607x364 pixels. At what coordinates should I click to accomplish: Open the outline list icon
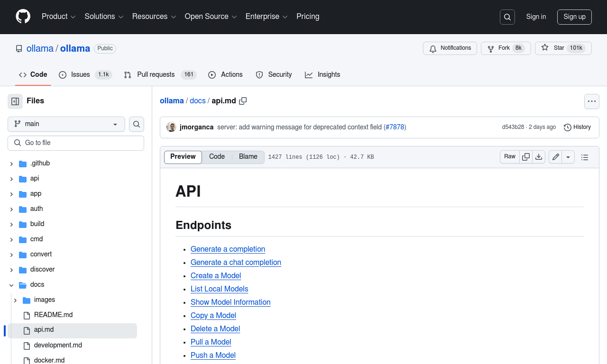pyautogui.click(x=585, y=157)
